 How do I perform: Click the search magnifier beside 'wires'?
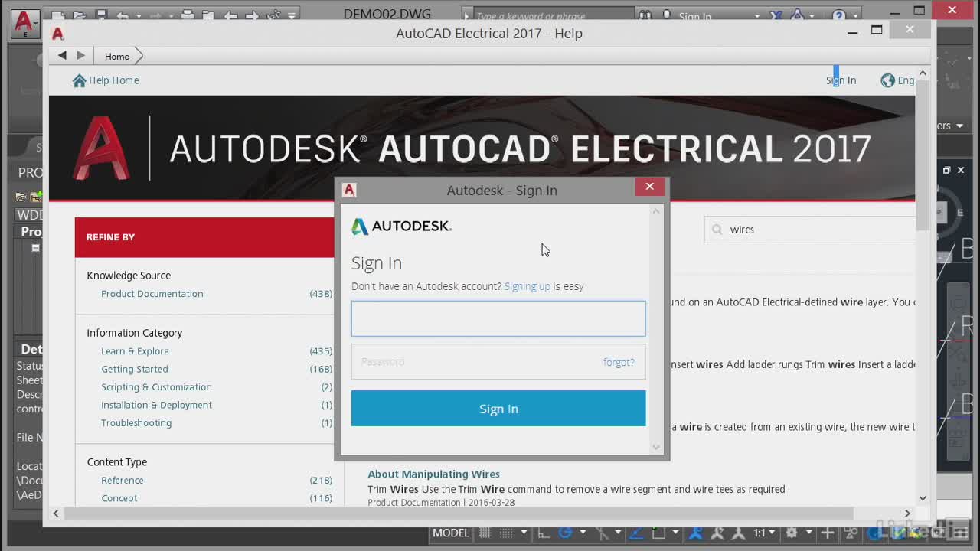click(x=717, y=230)
